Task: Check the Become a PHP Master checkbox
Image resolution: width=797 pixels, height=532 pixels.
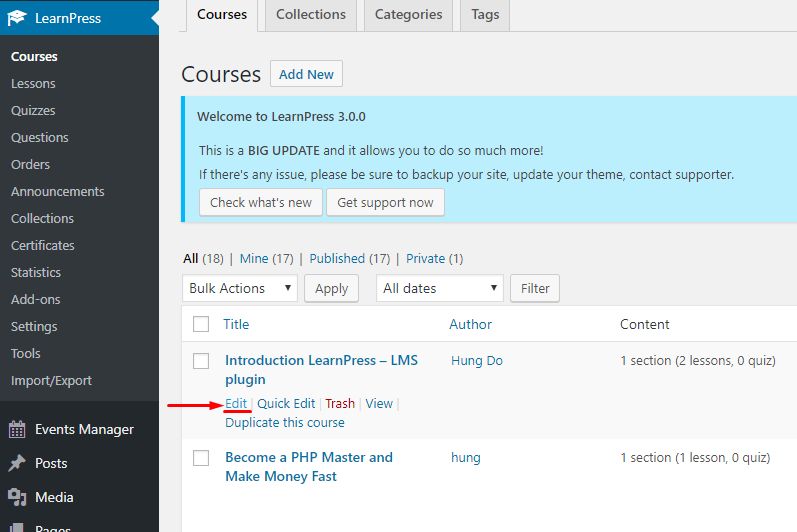Action: pos(201,457)
